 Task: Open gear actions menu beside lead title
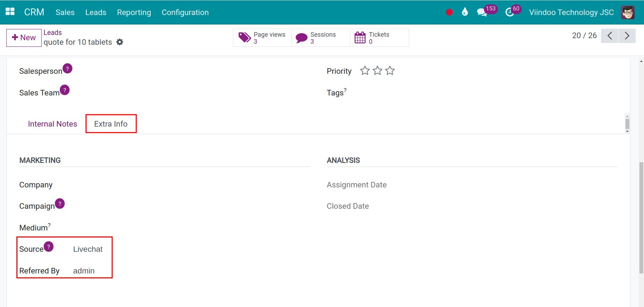120,42
